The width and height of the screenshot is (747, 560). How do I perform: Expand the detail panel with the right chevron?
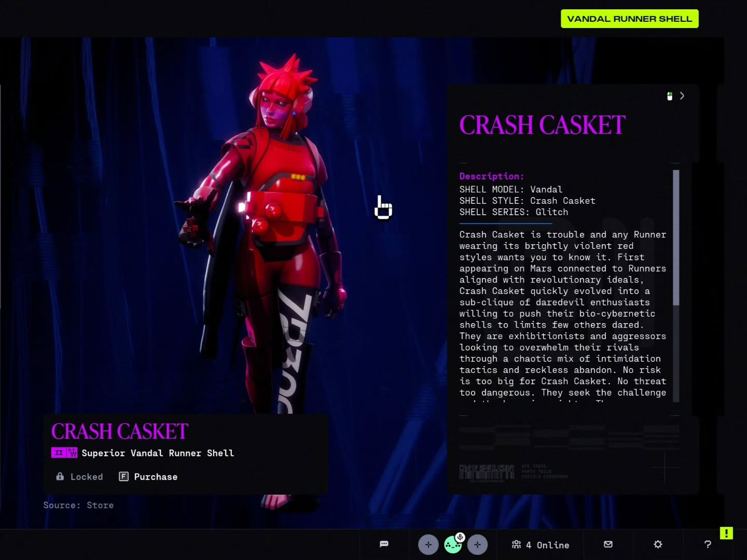point(682,96)
